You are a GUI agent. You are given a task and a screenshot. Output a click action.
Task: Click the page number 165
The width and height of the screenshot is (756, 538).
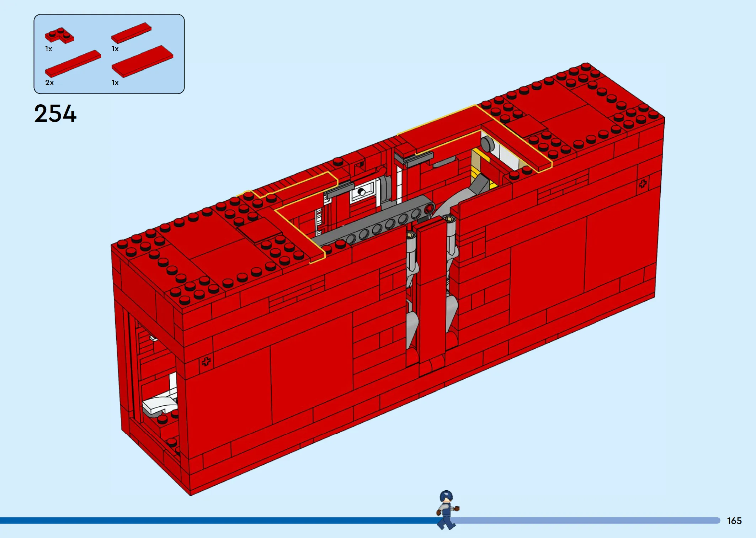pos(734,521)
